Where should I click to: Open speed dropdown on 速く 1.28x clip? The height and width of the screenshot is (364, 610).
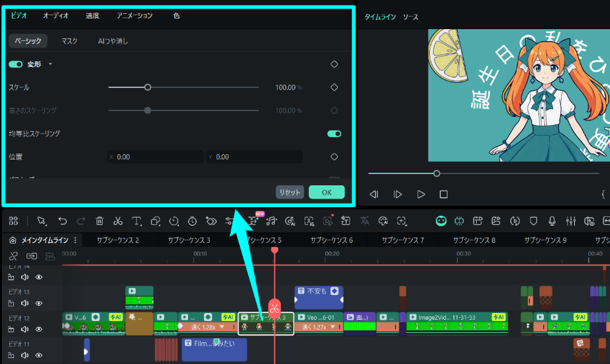tap(222, 327)
